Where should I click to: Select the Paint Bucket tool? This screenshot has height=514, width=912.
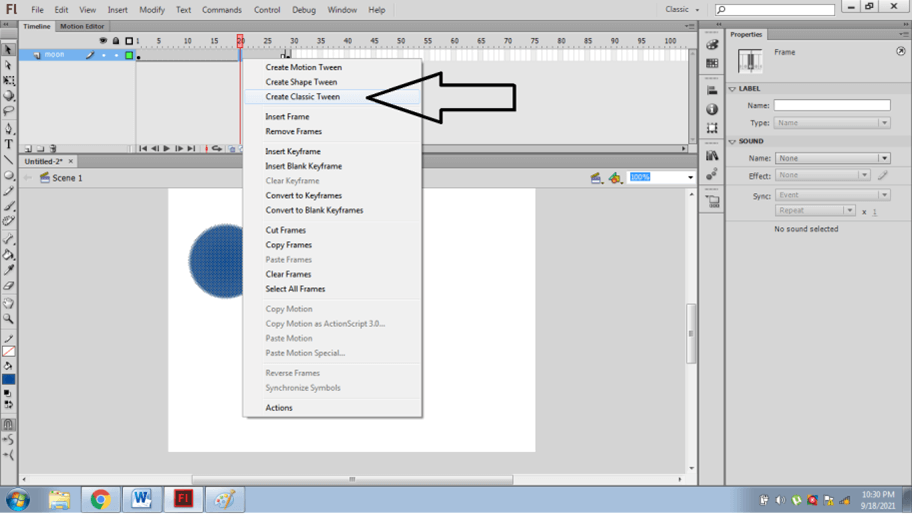(x=8, y=255)
